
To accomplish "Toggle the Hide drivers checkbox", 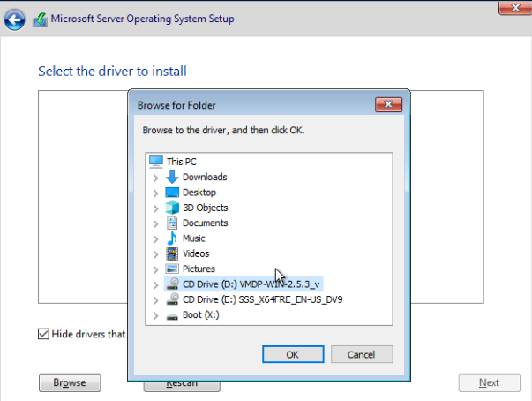I will [43, 334].
